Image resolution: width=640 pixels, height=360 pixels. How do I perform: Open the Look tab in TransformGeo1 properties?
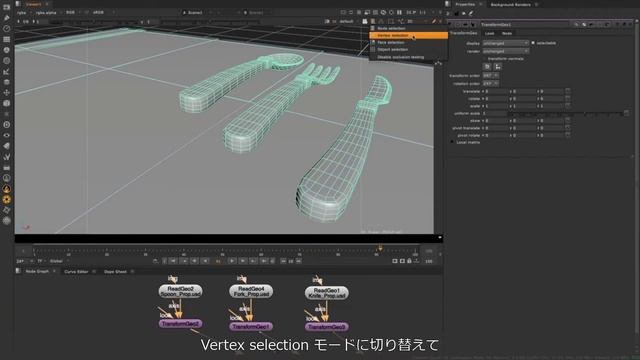(x=489, y=33)
